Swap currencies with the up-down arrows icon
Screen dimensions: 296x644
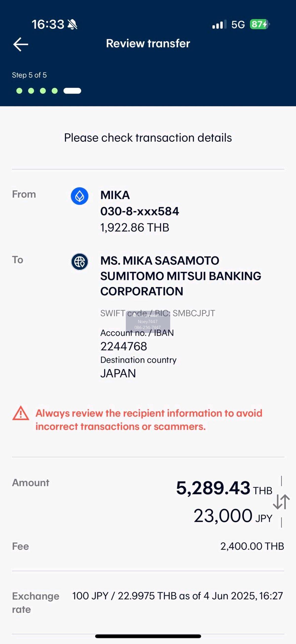click(x=281, y=502)
